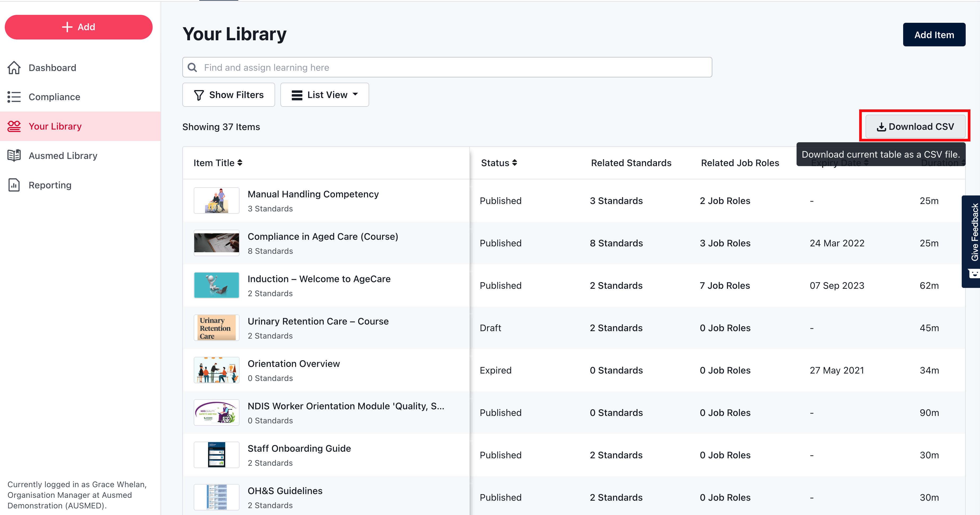Click the Compliance list icon in sidebar

pos(14,97)
